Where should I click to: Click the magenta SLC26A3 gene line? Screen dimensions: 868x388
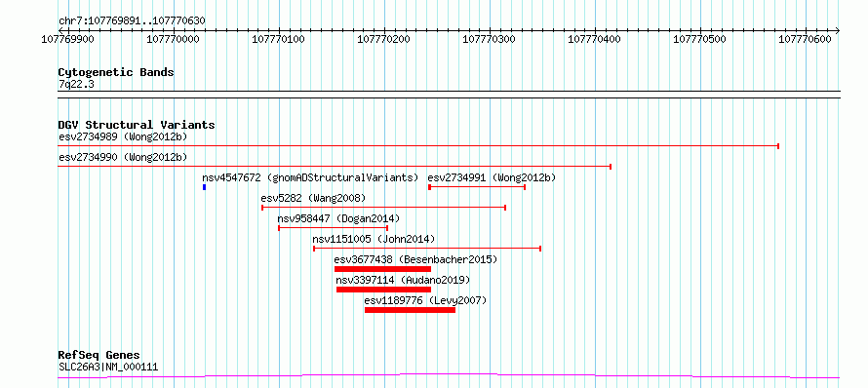pos(449,376)
